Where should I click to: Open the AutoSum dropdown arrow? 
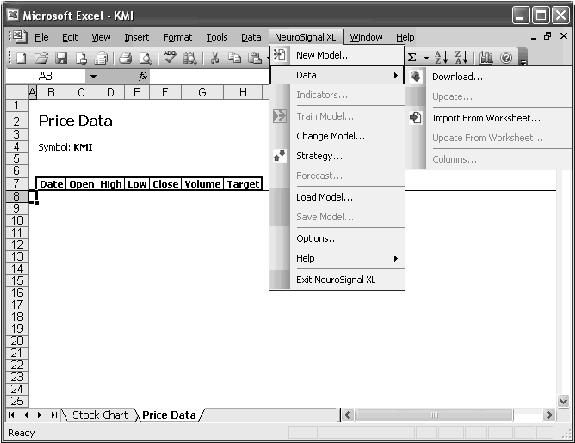(x=426, y=58)
